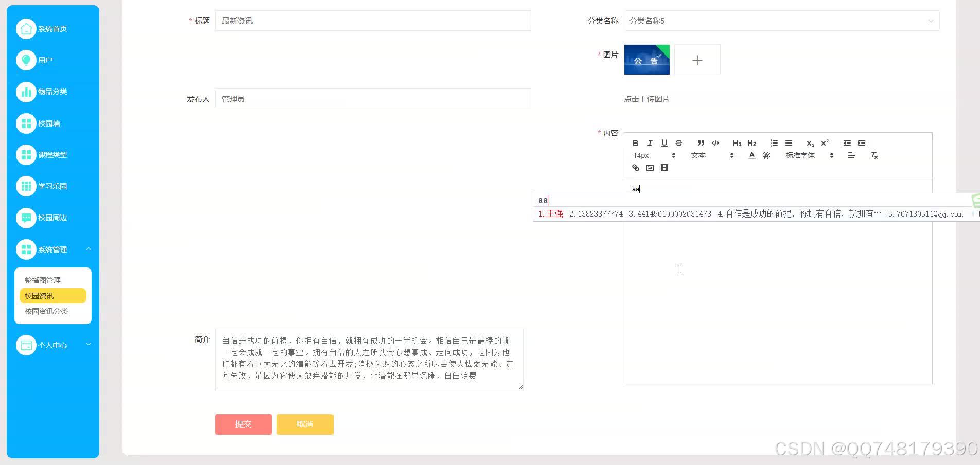Insert a blockquote using the quote icon
This screenshot has width=980, height=465.
point(701,143)
